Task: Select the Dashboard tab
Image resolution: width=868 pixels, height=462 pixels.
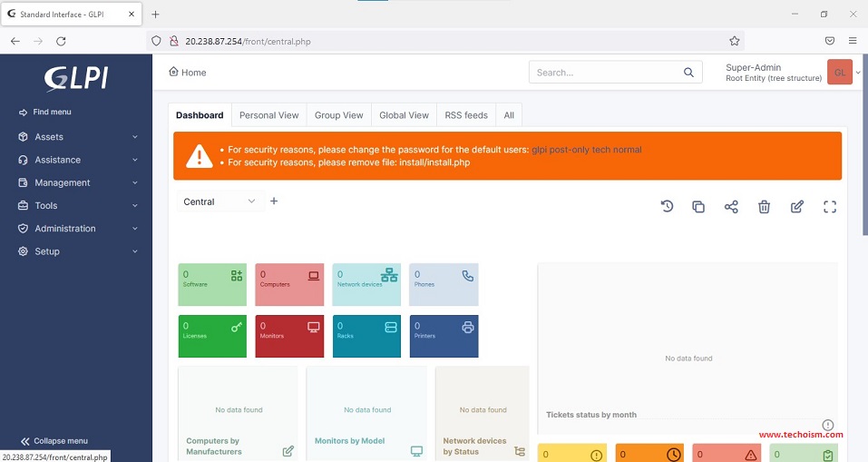Action: pyautogui.click(x=200, y=115)
